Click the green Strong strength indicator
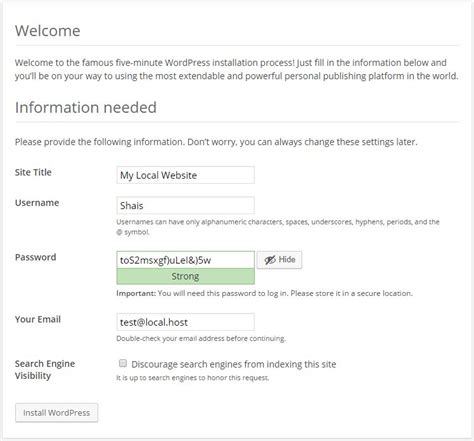 point(185,276)
